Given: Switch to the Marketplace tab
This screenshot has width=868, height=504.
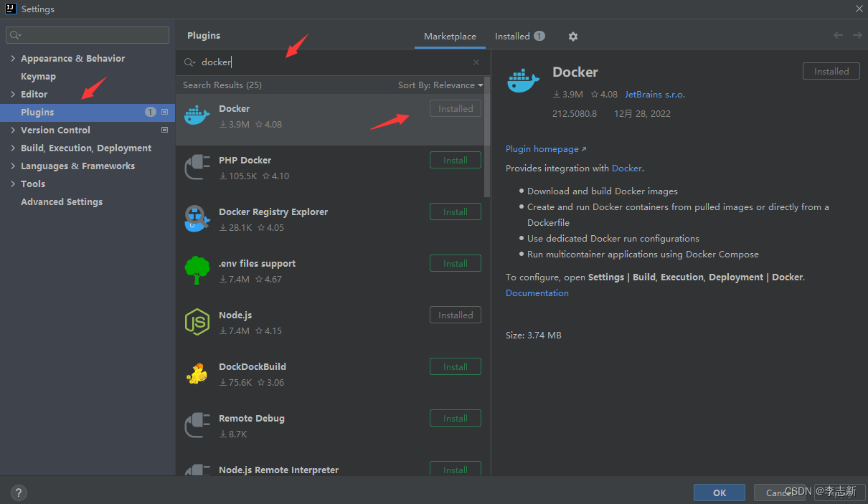Looking at the screenshot, I should [x=450, y=37].
